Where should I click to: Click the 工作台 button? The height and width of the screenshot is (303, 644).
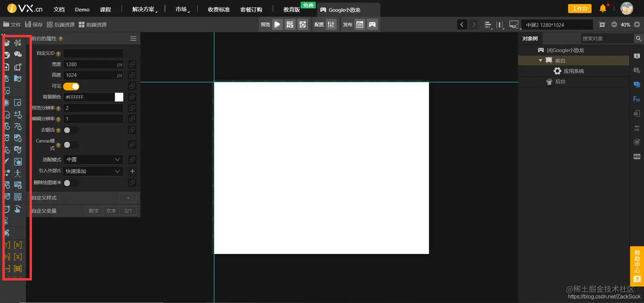(580, 9)
